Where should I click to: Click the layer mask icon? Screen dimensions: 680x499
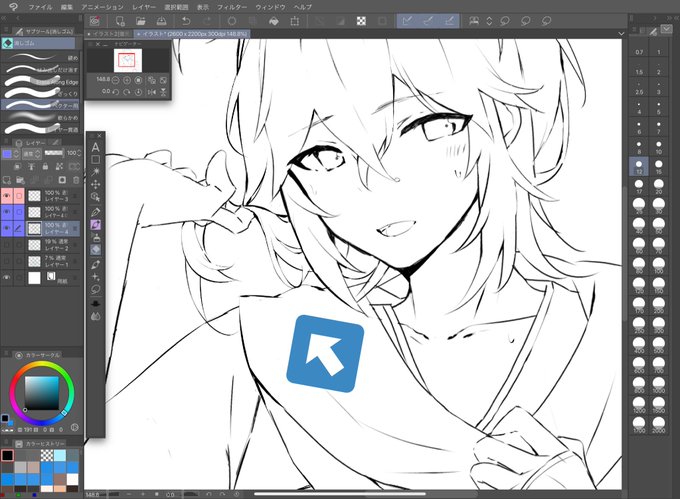(62, 180)
